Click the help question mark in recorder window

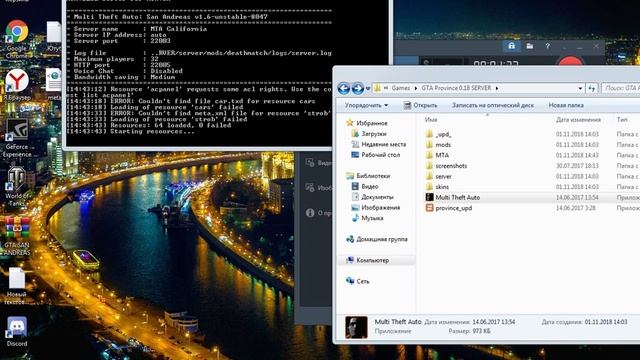[547, 46]
